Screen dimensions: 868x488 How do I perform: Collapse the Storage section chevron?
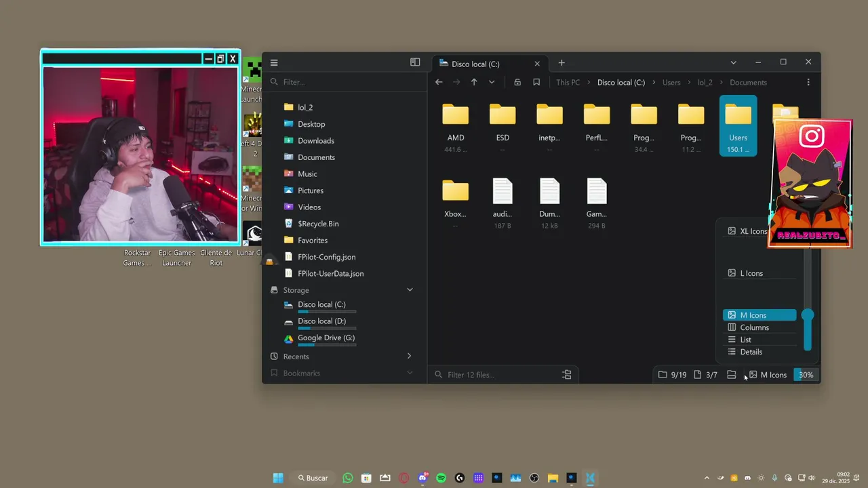pyautogui.click(x=410, y=290)
